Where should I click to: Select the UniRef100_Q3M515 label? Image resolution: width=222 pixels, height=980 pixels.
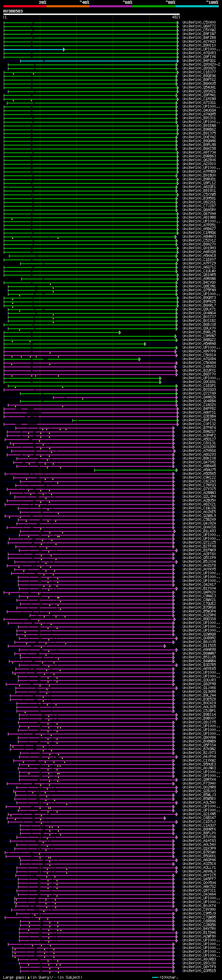(199, 971)
